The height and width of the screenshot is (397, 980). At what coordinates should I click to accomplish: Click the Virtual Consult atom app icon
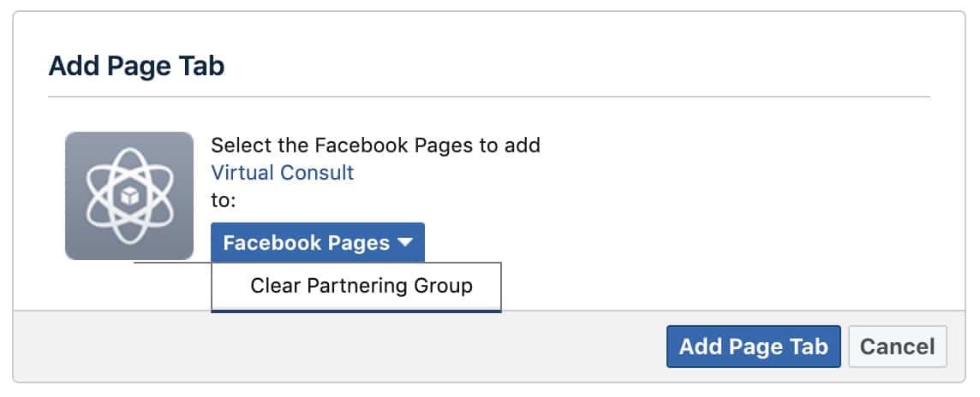(x=129, y=195)
